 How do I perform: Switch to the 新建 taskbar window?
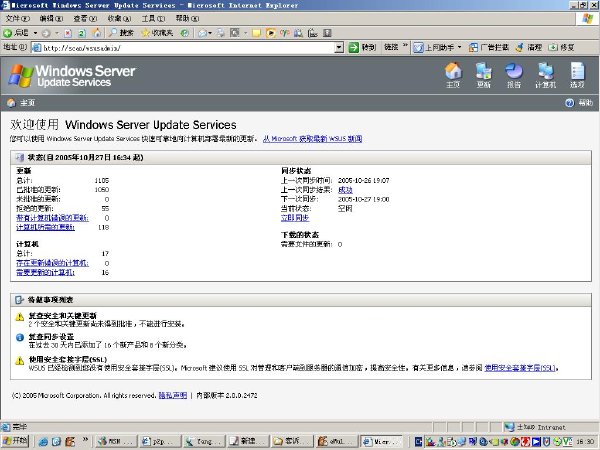[248, 441]
